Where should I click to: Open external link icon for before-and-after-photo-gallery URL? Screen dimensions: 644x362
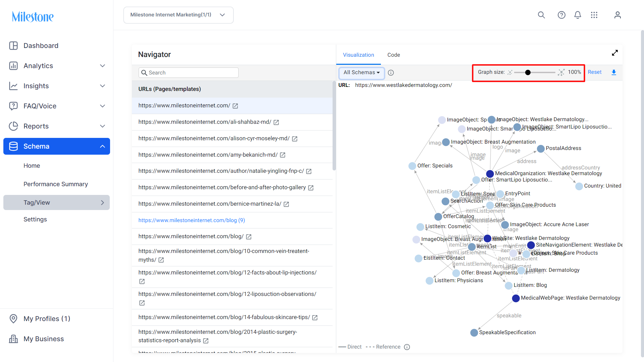pos(311,188)
